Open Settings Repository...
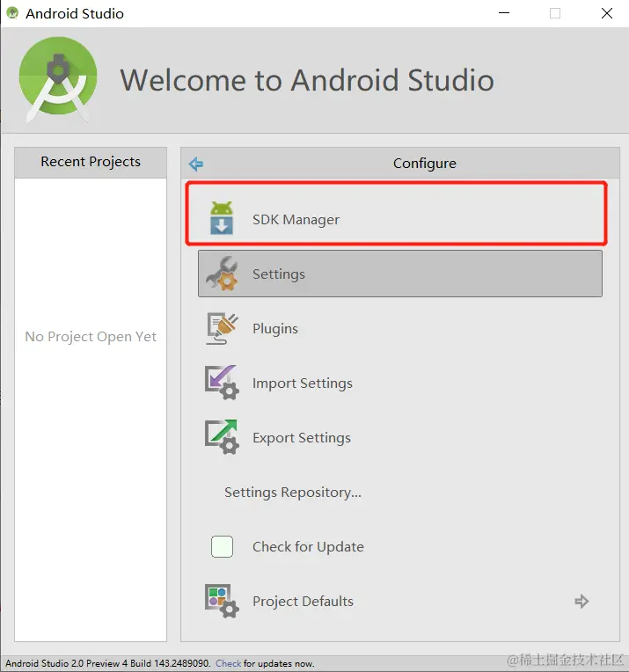Viewport: 629px width, 672px height. coord(400,492)
